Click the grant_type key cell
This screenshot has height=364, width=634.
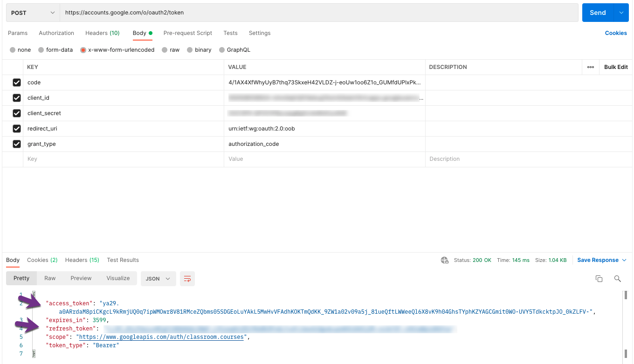click(x=124, y=144)
